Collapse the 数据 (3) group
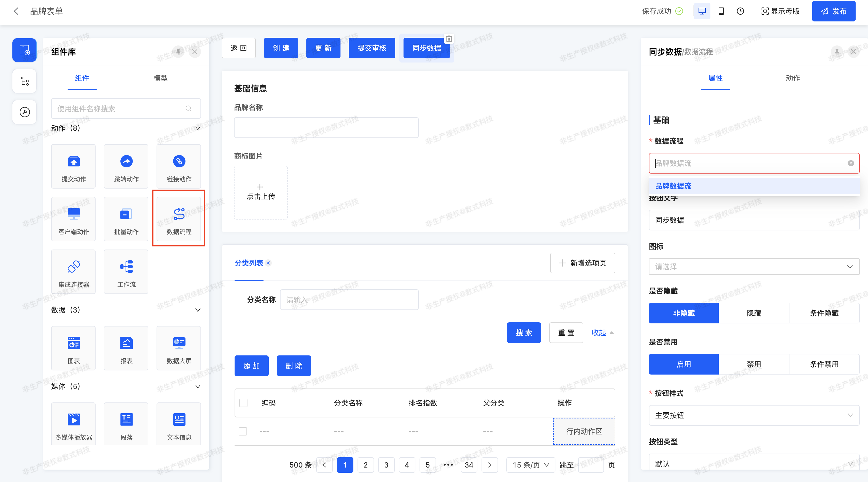 pyautogui.click(x=198, y=310)
